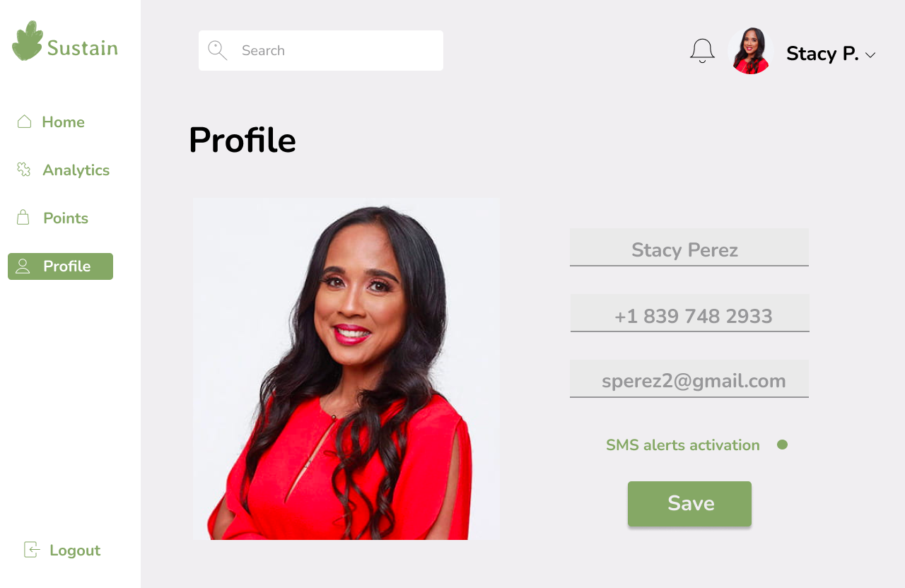Click the puzzle icon beside Analytics
Image resolution: width=905 pixels, height=588 pixels.
24,169
